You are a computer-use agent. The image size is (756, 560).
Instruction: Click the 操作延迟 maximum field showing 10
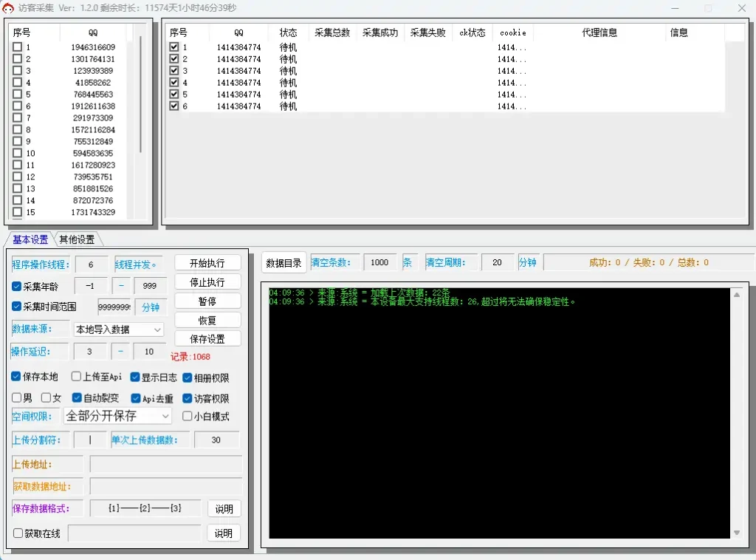point(149,352)
